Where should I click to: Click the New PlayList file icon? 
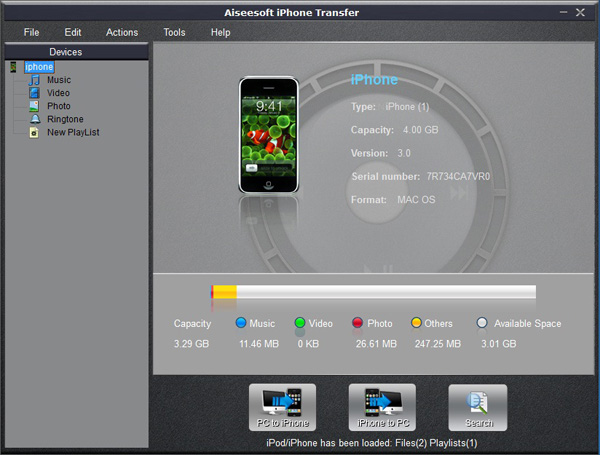pos(34,132)
